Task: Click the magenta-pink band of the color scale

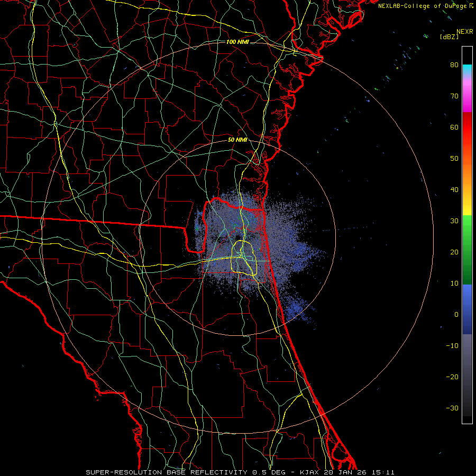Action: click(x=467, y=94)
